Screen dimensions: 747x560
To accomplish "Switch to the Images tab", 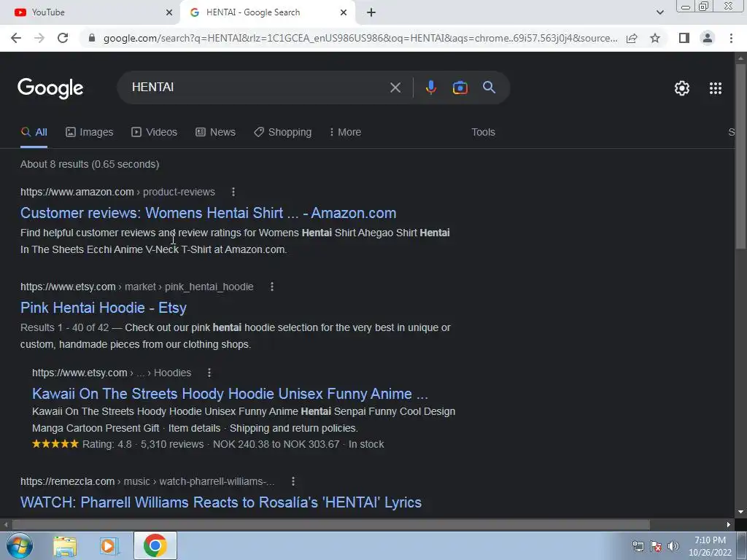I will coord(90,132).
